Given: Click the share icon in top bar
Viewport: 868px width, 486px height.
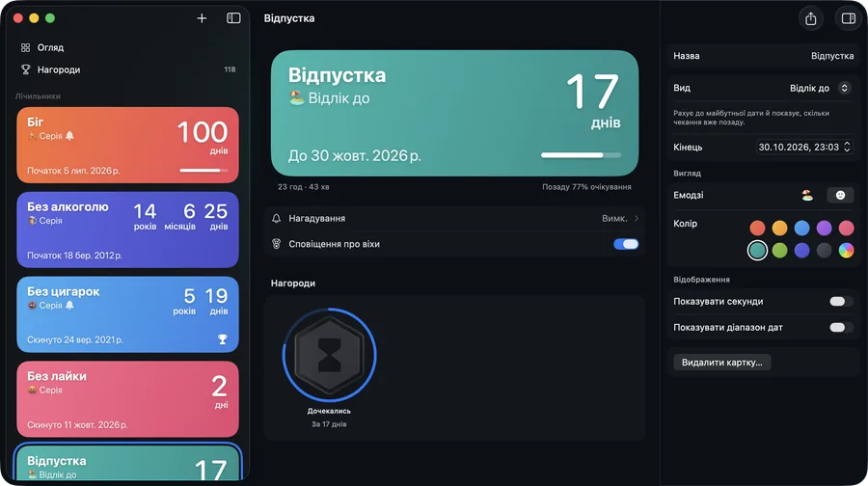Looking at the screenshot, I should click(810, 19).
